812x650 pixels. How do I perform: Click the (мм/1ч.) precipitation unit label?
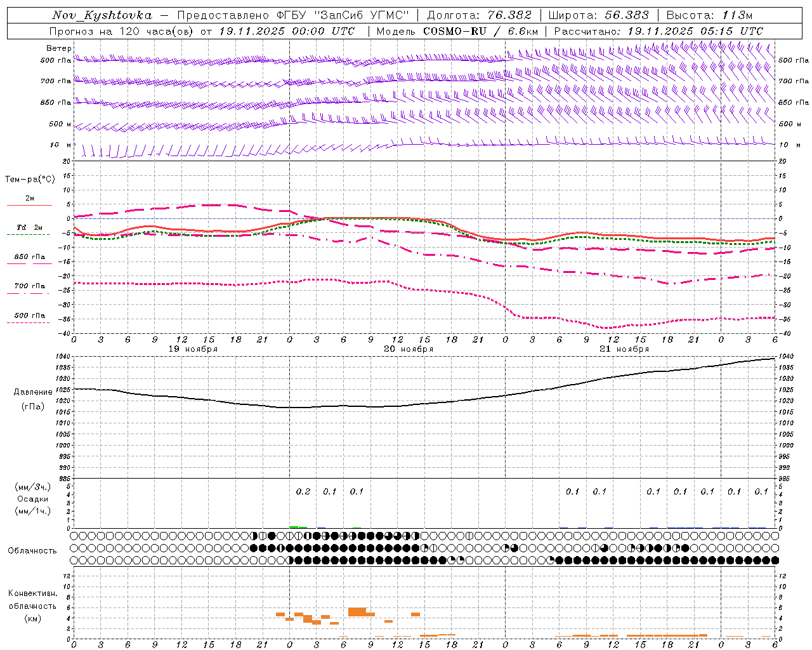pyautogui.click(x=33, y=511)
